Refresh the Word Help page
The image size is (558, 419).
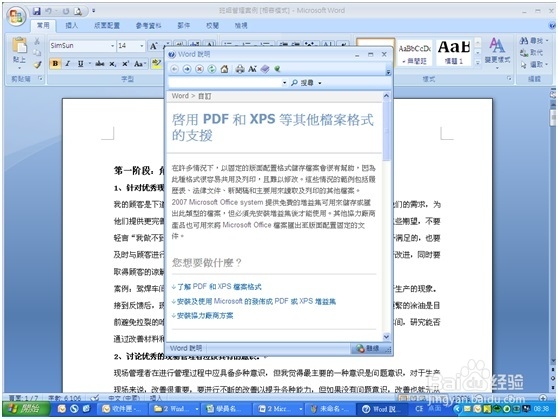212,69
